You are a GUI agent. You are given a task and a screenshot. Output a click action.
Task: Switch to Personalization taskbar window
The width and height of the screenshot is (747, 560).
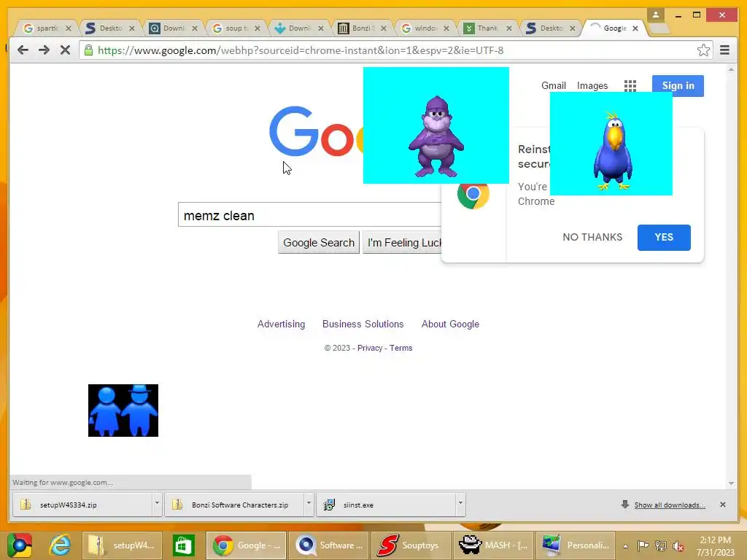(x=576, y=545)
